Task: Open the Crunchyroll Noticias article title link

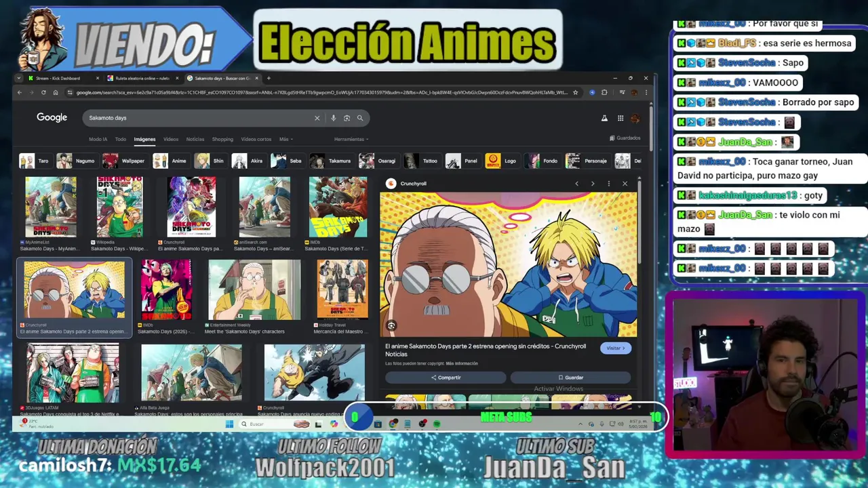Action: click(486, 350)
